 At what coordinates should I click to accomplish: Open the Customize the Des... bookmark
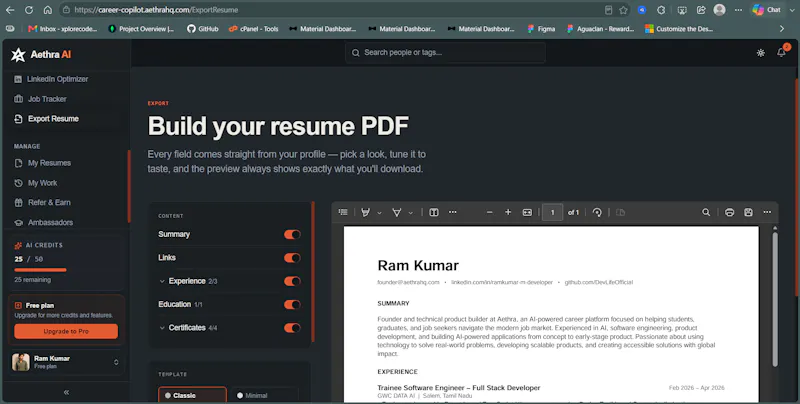click(x=679, y=29)
